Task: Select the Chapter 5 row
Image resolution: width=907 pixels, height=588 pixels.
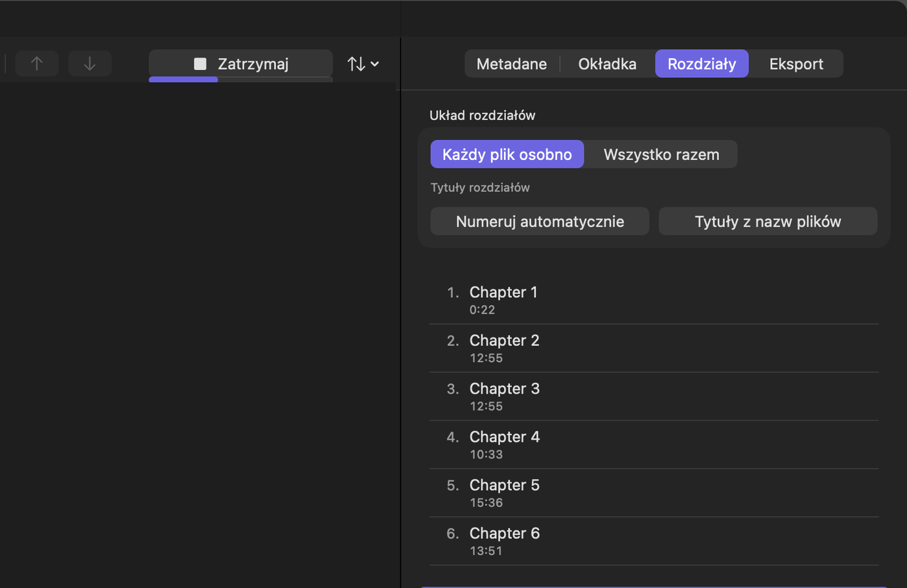Action: pyautogui.click(x=654, y=493)
